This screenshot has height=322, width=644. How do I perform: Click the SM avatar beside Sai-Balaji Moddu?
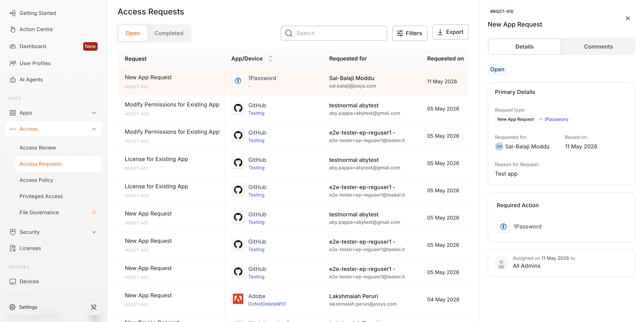tap(499, 147)
